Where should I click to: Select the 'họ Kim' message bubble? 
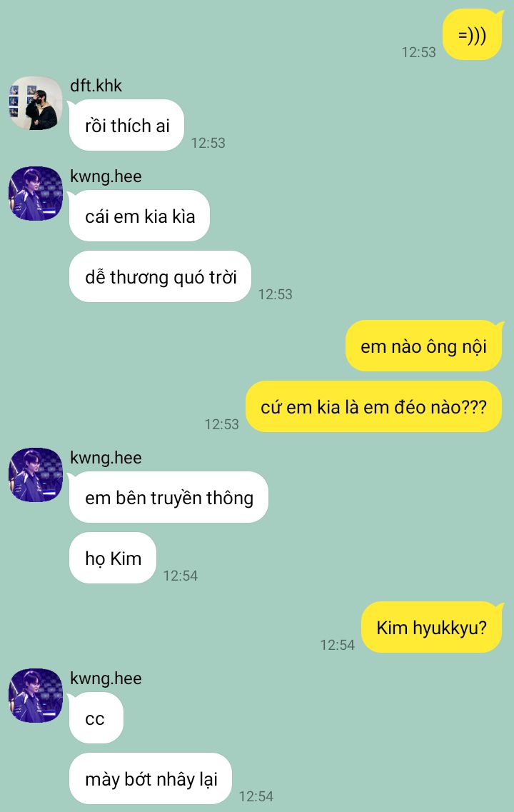point(113,558)
